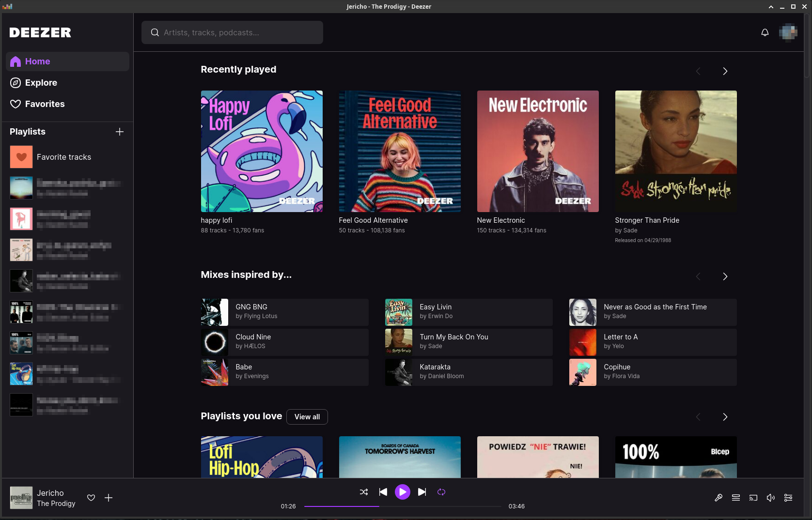This screenshot has height=520, width=812.
Task: Favorite the playing track Jericho
Action: [91, 497]
